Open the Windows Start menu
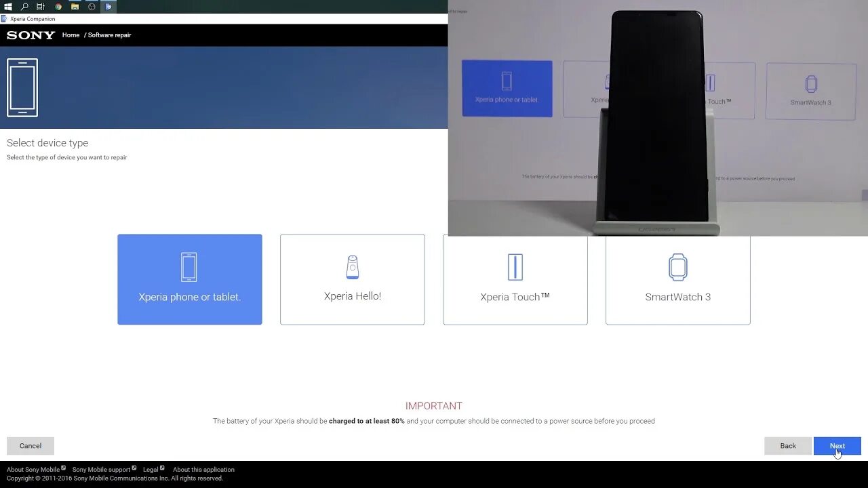Image resolution: width=868 pixels, height=488 pixels. (x=8, y=6)
